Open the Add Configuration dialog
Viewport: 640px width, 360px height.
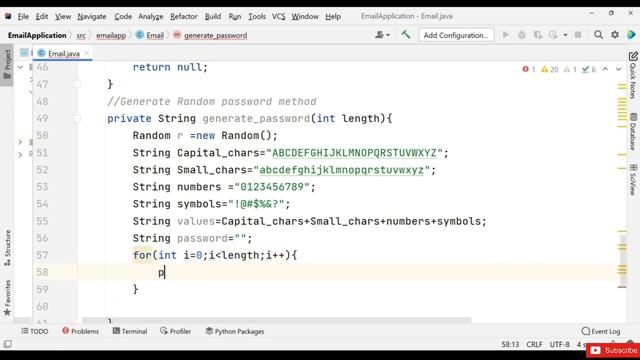click(x=456, y=35)
